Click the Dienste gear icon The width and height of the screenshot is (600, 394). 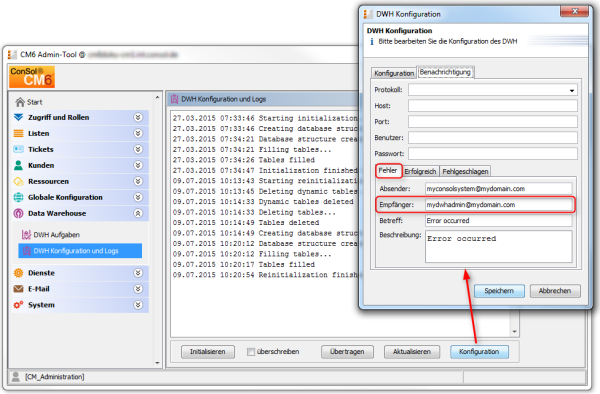18,273
